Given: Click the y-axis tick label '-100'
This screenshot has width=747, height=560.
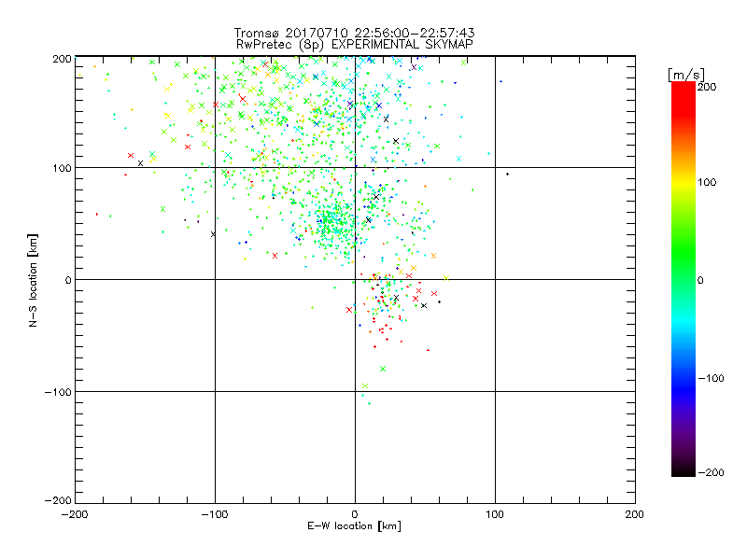Looking at the screenshot, I should [58, 392].
